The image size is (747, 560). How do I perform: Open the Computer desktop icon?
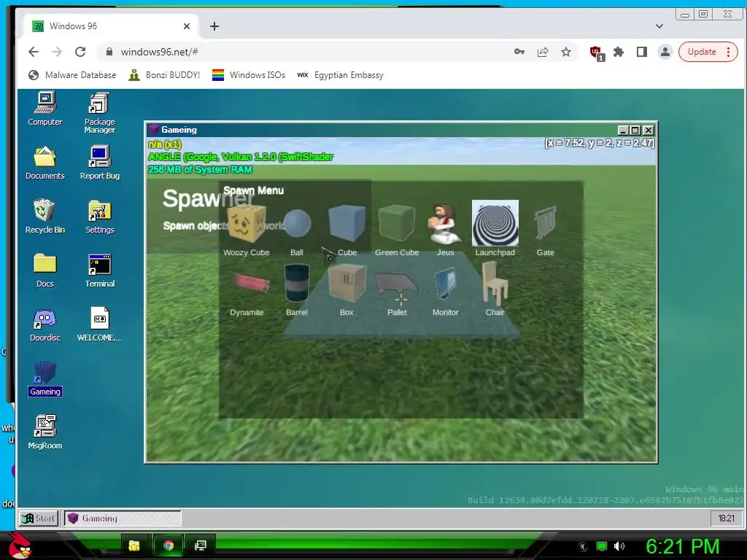point(45,109)
